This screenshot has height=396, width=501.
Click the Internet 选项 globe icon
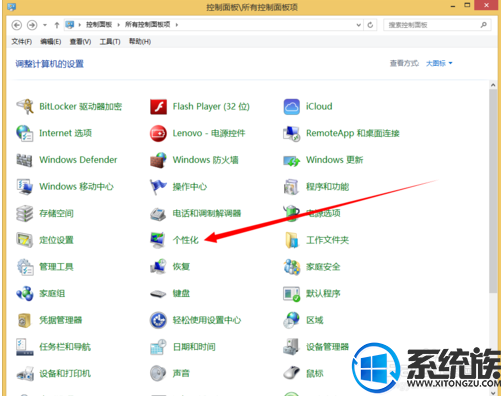point(25,133)
